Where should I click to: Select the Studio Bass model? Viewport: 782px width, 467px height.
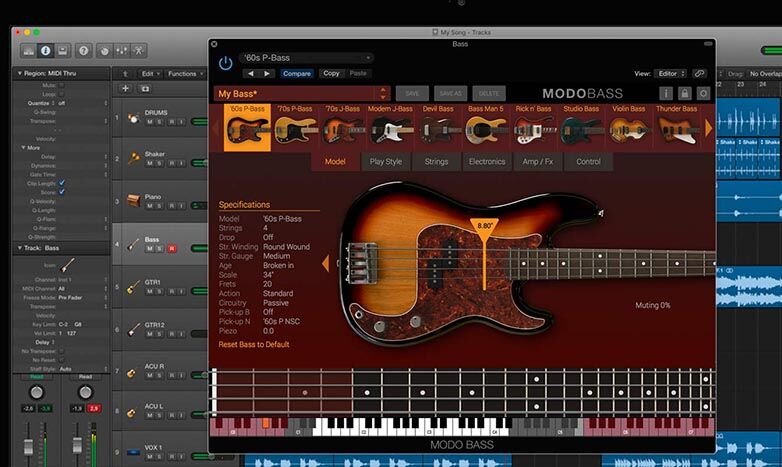(581, 128)
